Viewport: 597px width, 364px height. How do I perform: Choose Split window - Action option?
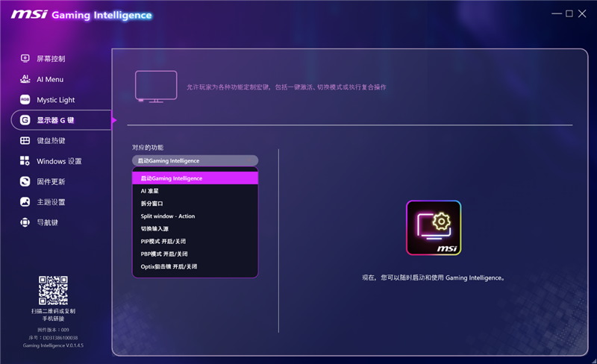tap(195, 216)
